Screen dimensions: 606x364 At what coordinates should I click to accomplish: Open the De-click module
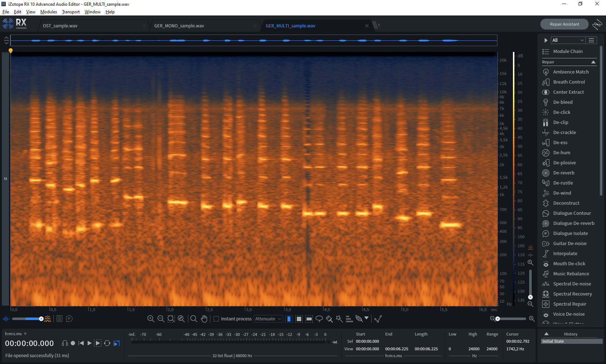[562, 112]
